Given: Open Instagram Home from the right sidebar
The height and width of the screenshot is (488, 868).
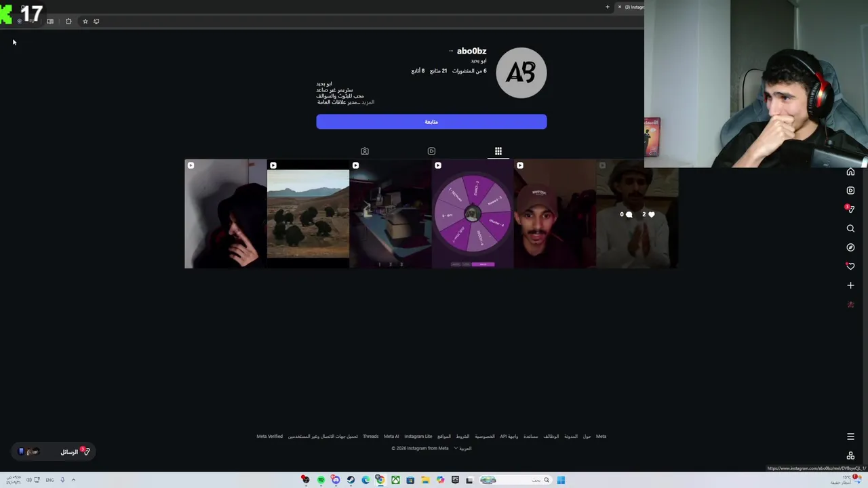Looking at the screenshot, I should tap(850, 171).
